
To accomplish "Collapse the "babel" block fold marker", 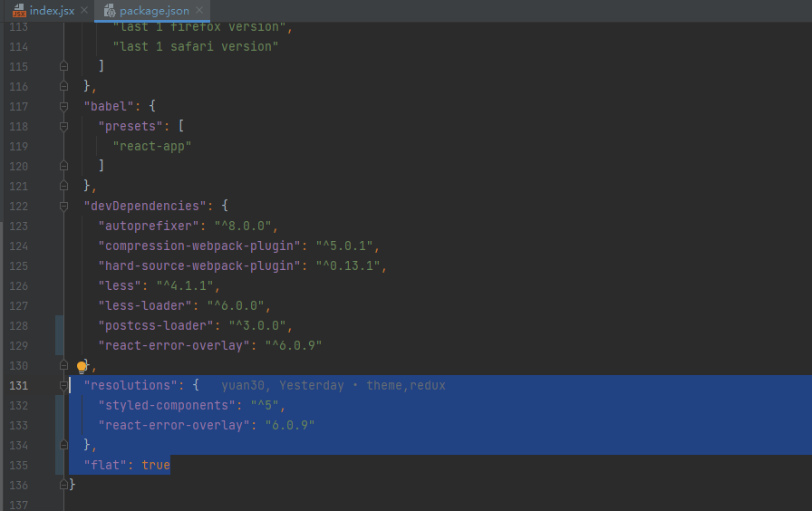I will [x=63, y=107].
